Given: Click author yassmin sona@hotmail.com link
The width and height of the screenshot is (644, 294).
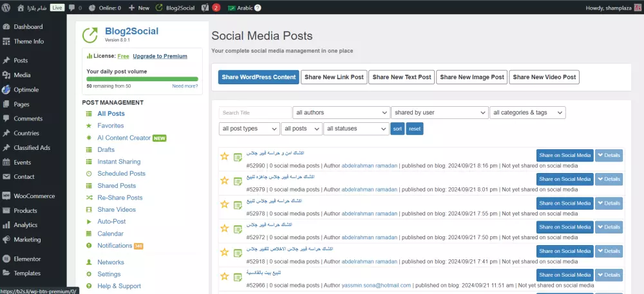Looking at the screenshot, I should pos(376,286).
